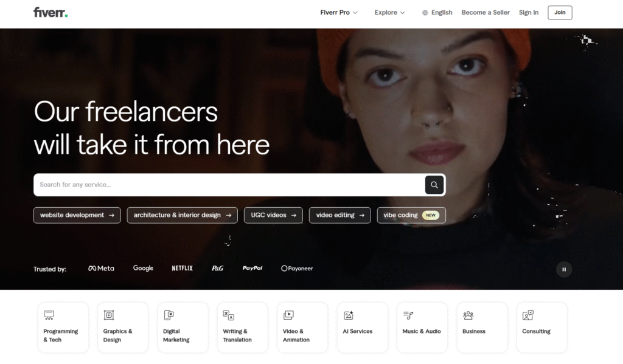Click arrow on video editing chip

click(x=361, y=215)
